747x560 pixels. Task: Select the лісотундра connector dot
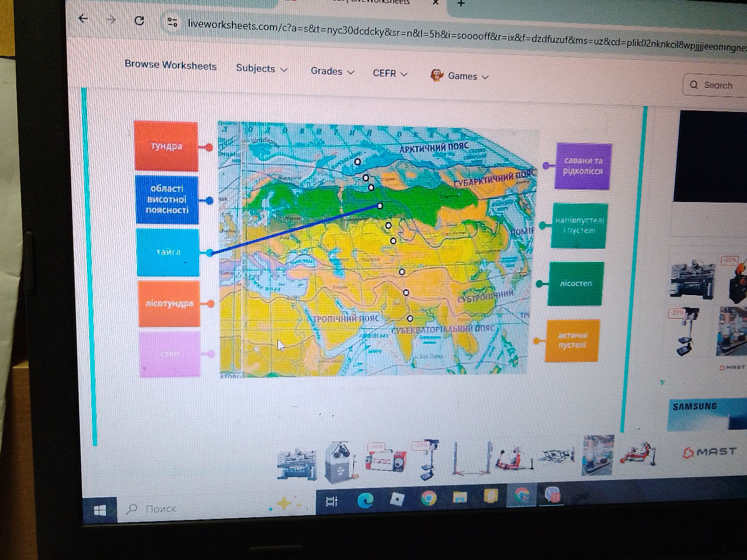click(x=210, y=304)
